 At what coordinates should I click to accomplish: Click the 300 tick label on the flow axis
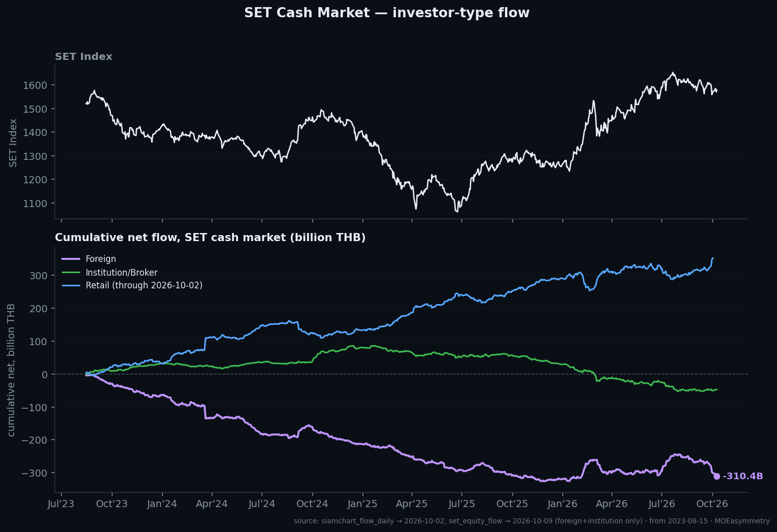(39, 276)
